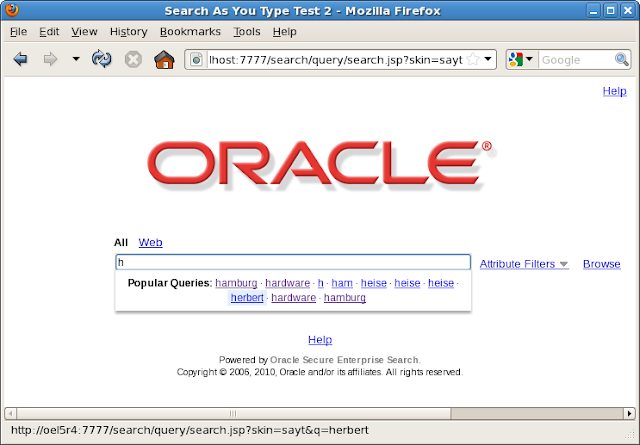Go to the Home page icon
This screenshot has height=445, width=640.
164,60
